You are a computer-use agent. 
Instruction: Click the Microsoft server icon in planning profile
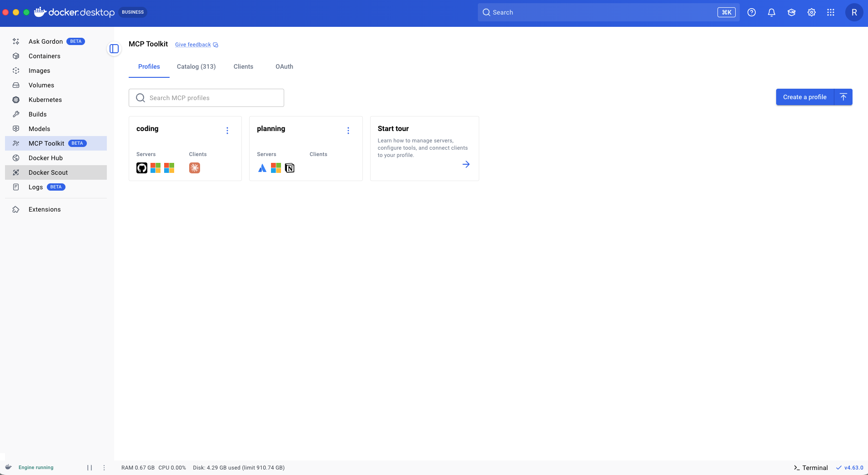pos(276,168)
